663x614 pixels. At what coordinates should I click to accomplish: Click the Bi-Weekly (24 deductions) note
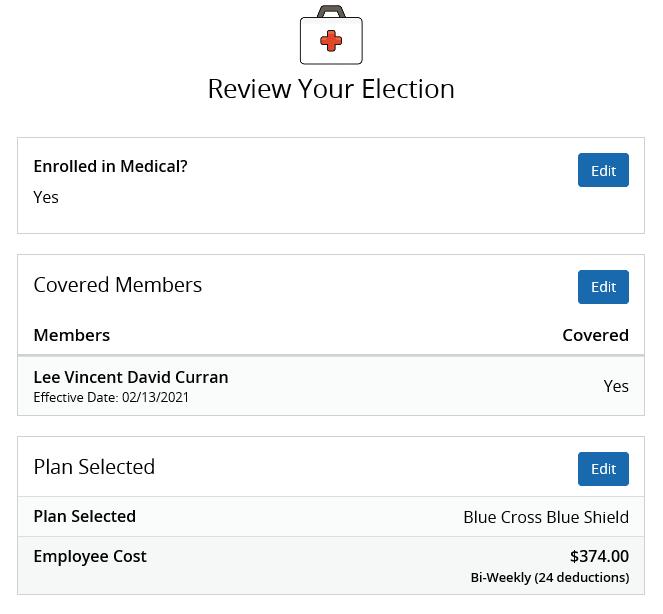[x=550, y=578]
